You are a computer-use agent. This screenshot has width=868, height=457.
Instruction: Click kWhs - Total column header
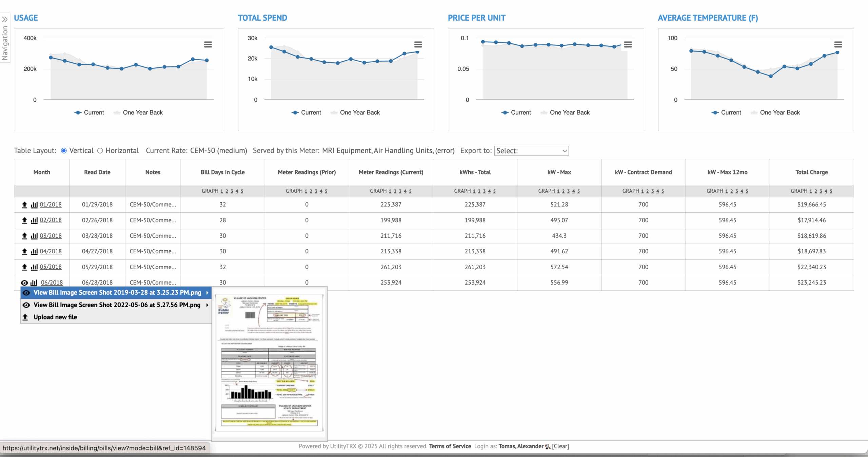point(475,172)
